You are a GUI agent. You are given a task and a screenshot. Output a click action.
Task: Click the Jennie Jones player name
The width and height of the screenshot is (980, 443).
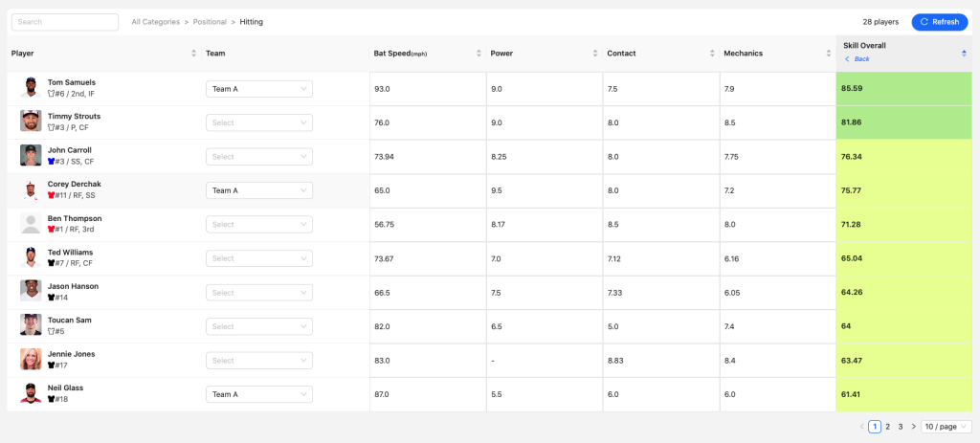point(71,354)
